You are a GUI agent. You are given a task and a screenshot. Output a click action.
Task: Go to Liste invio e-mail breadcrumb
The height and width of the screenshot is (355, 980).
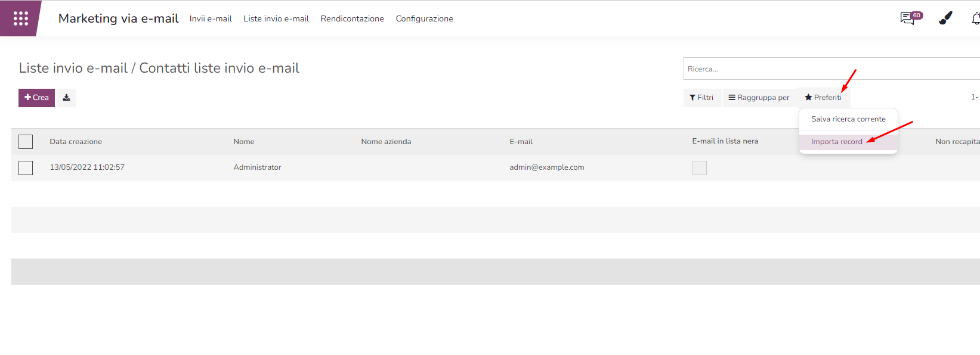coord(73,68)
